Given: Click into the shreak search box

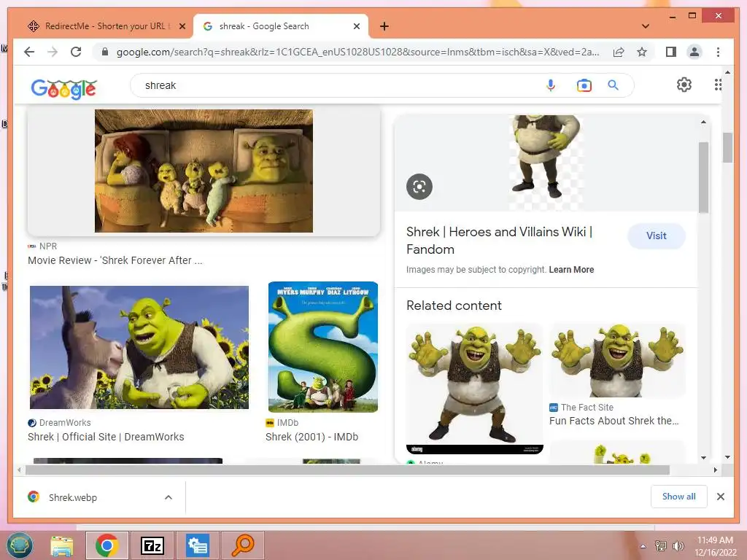Looking at the screenshot, I should coord(333,85).
